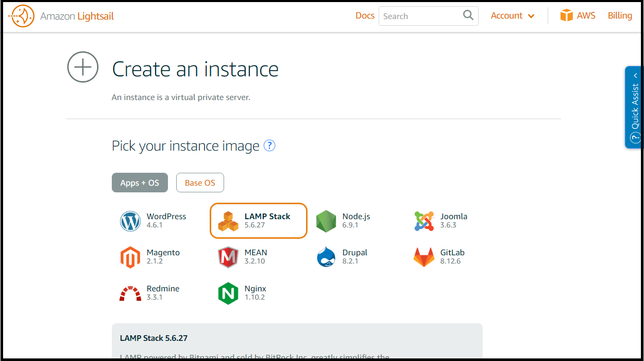
Task: Choose the Redmine 3.3.1 label
Action: point(163,293)
